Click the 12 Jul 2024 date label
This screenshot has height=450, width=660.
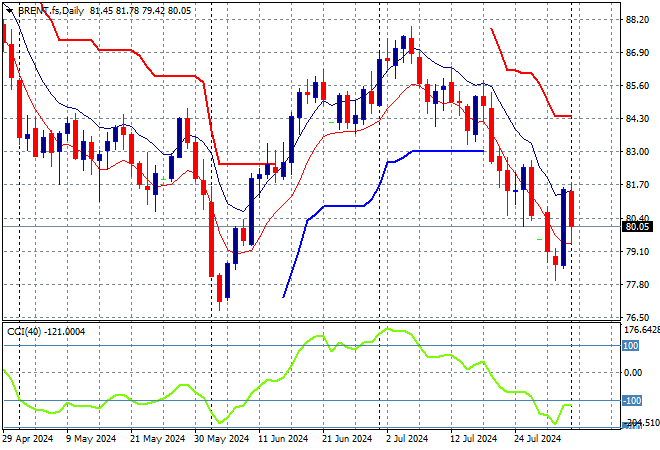coord(474,439)
